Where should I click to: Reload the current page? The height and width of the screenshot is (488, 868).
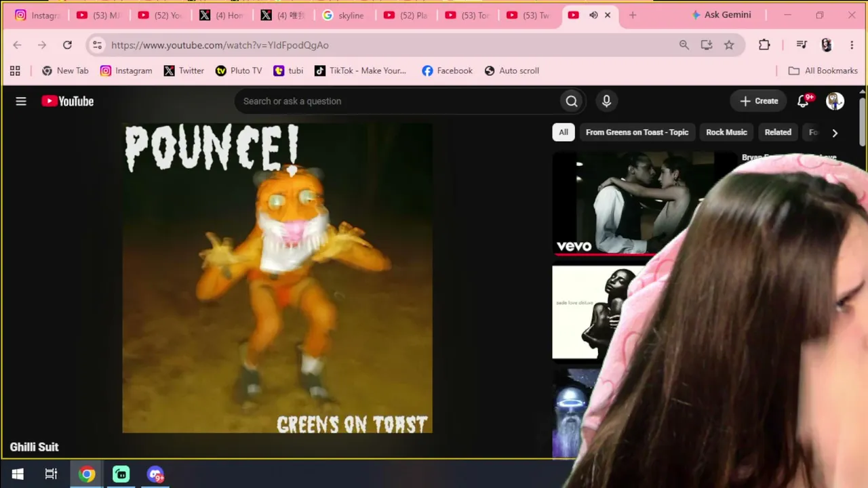(x=67, y=45)
